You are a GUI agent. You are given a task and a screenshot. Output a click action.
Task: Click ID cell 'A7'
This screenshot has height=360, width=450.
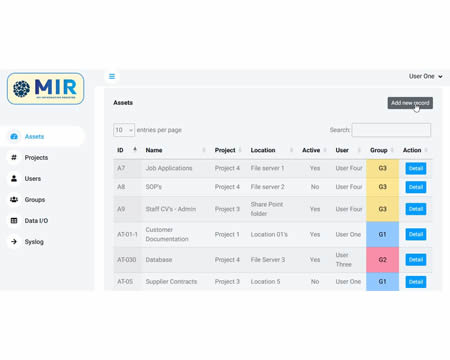click(x=121, y=168)
